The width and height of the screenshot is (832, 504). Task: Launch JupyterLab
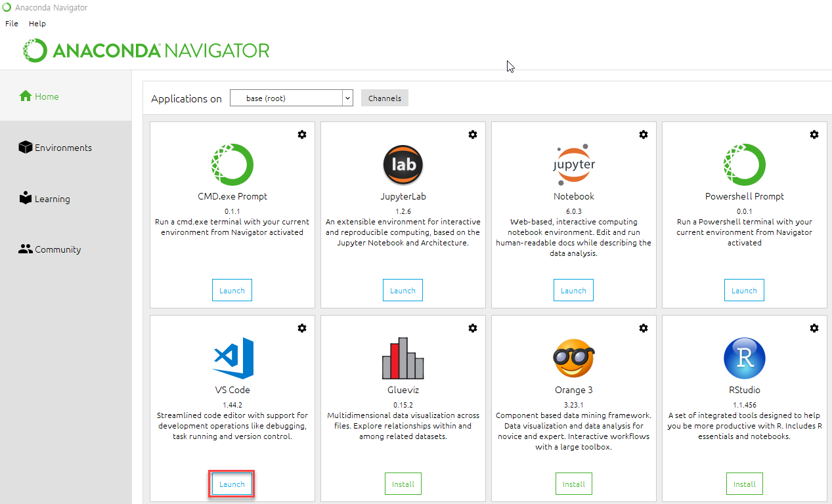pos(403,291)
